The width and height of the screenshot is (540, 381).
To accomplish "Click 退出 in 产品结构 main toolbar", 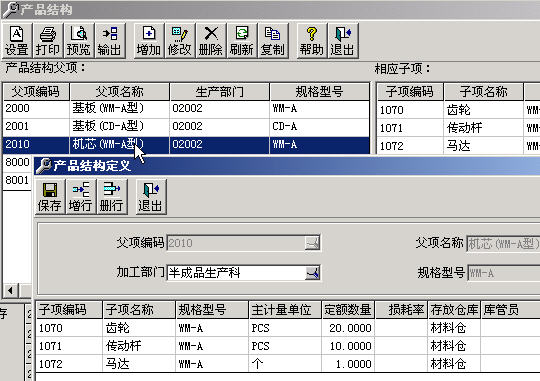I will (x=343, y=41).
